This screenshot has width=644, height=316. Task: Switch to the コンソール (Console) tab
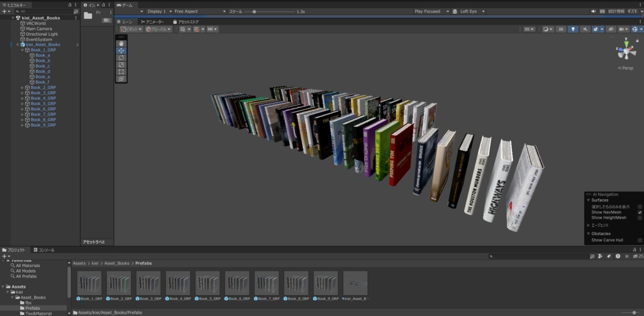tap(44, 250)
